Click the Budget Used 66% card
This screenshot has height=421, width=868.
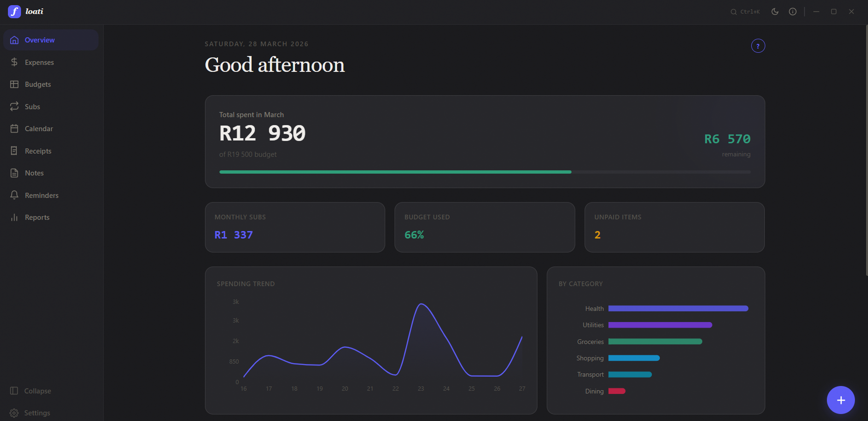tap(485, 227)
